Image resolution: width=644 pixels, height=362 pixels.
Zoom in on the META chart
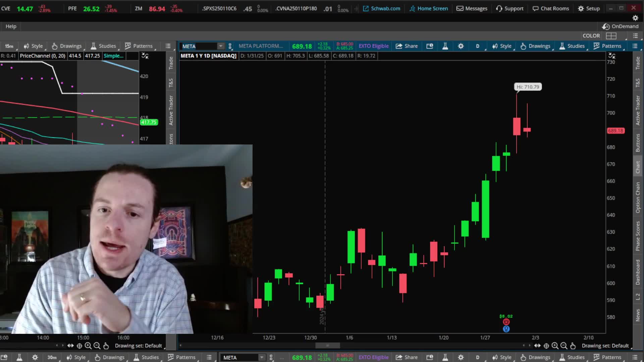point(555,346)
